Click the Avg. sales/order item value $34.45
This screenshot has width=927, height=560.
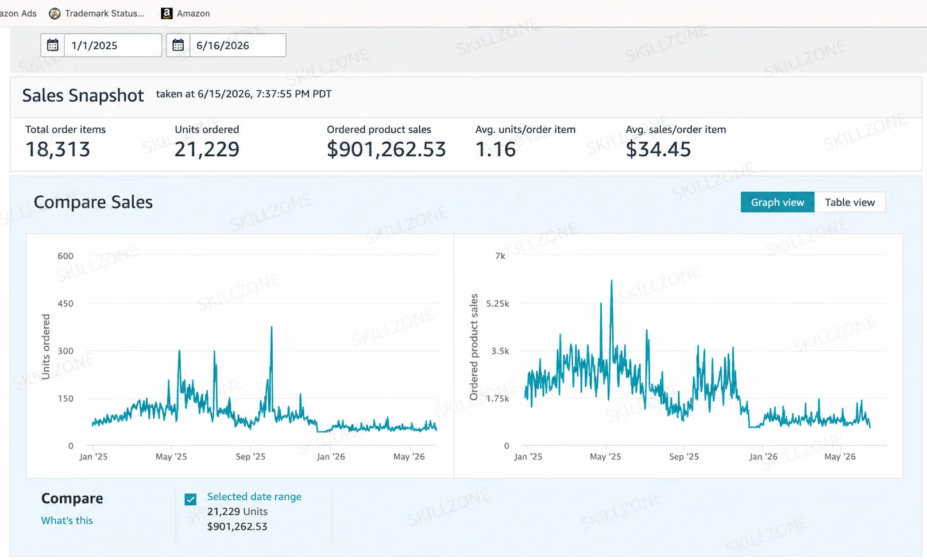[x=658, y=149]
